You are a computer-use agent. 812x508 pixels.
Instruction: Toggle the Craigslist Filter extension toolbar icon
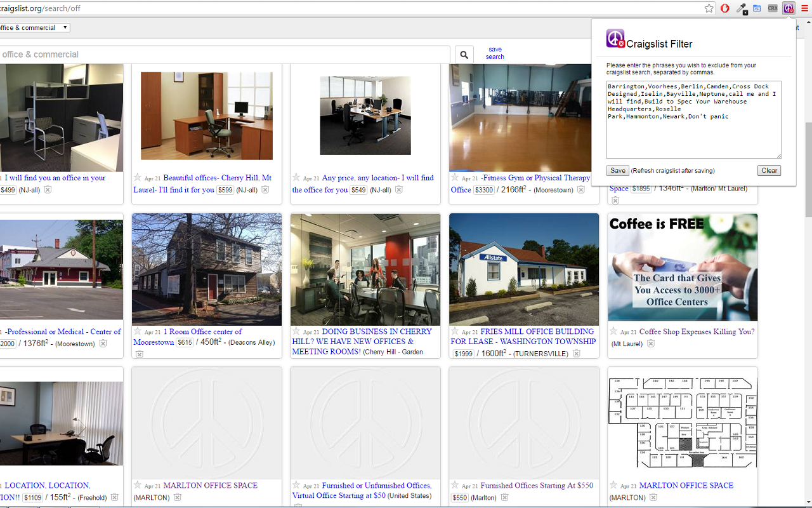(789, 8)
